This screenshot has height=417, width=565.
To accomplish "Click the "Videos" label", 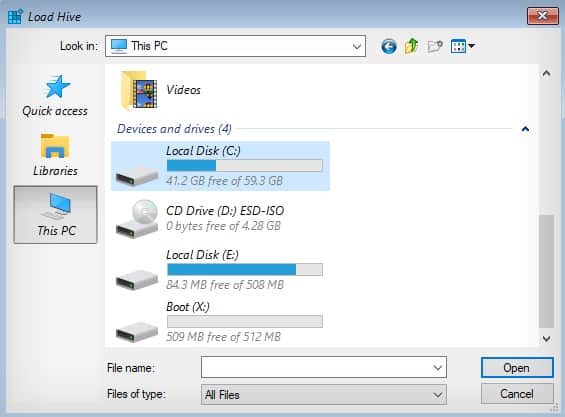I will pos(183,90).
